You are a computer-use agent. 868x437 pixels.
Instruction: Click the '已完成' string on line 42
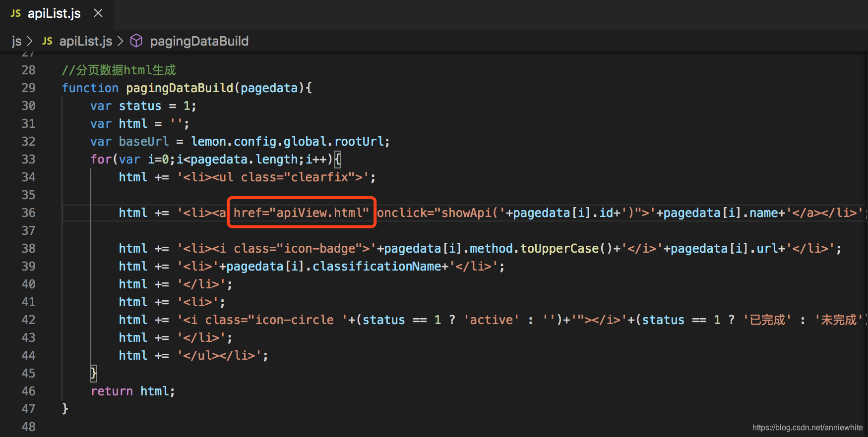point(767,320)
